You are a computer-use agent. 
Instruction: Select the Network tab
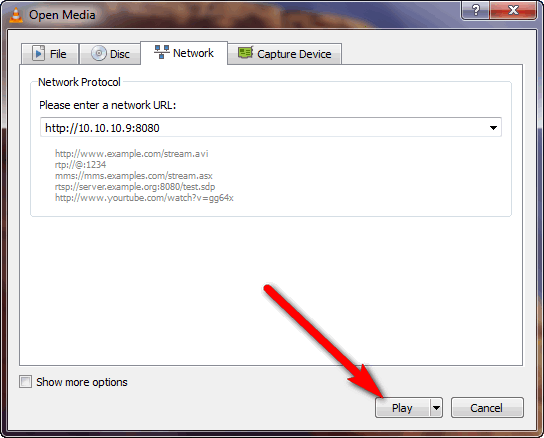184,53
